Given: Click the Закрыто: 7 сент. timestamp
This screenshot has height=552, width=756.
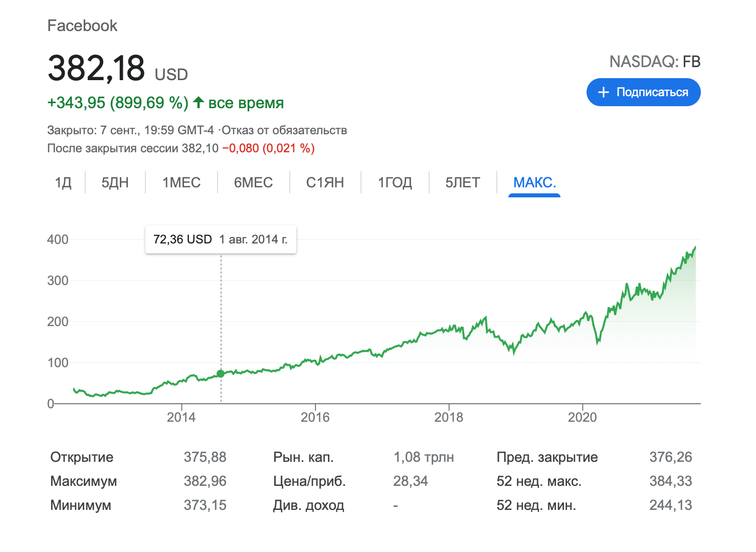Looking at the screenshot, I should (130, 130).
